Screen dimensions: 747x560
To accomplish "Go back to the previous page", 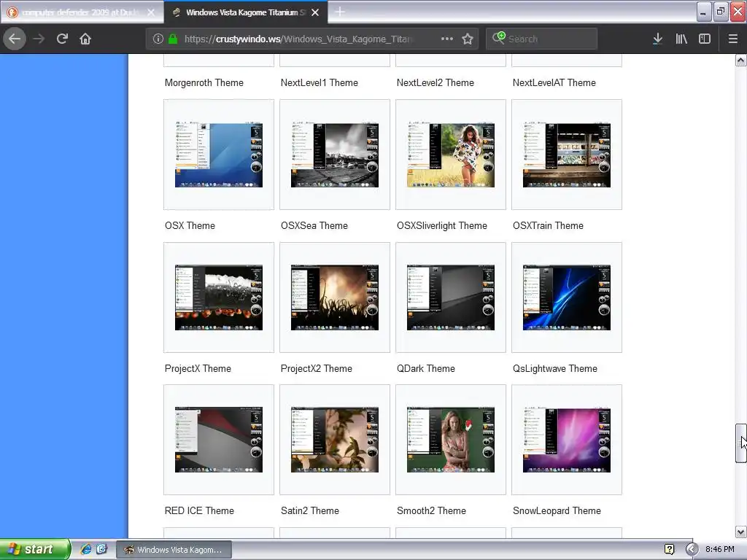I will [x=15, y=39].
